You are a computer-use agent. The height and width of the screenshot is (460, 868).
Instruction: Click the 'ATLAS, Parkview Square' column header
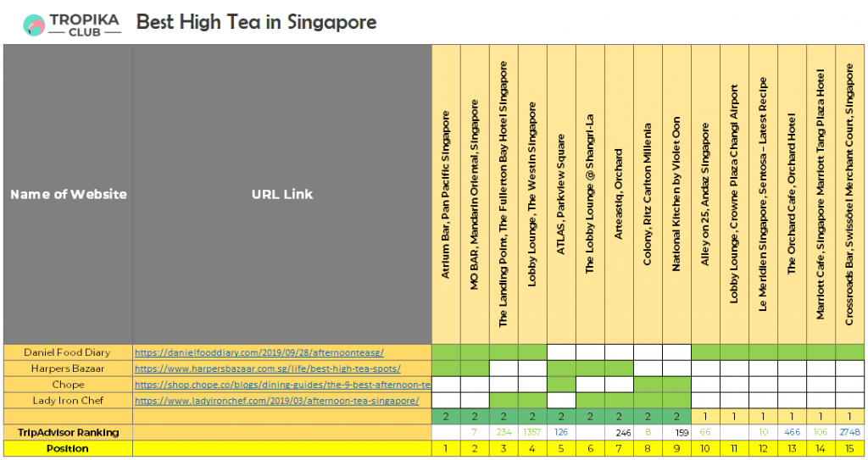(561, 194)
